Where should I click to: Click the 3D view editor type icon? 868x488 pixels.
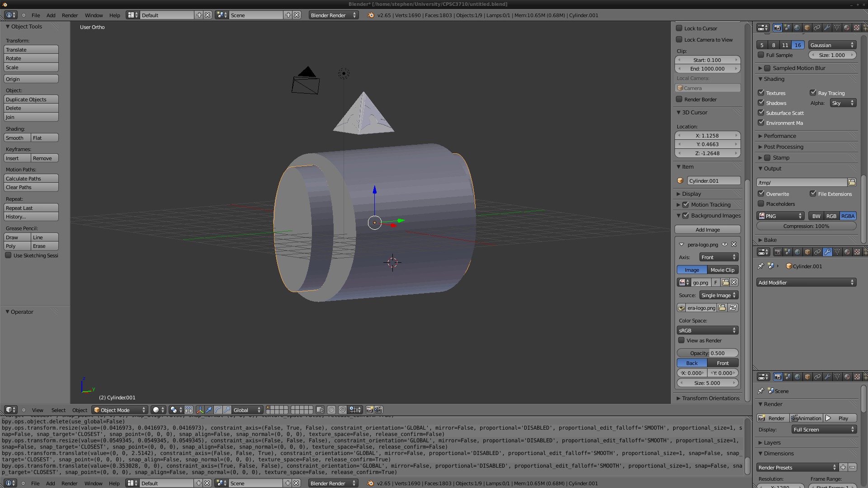point(11,410)
